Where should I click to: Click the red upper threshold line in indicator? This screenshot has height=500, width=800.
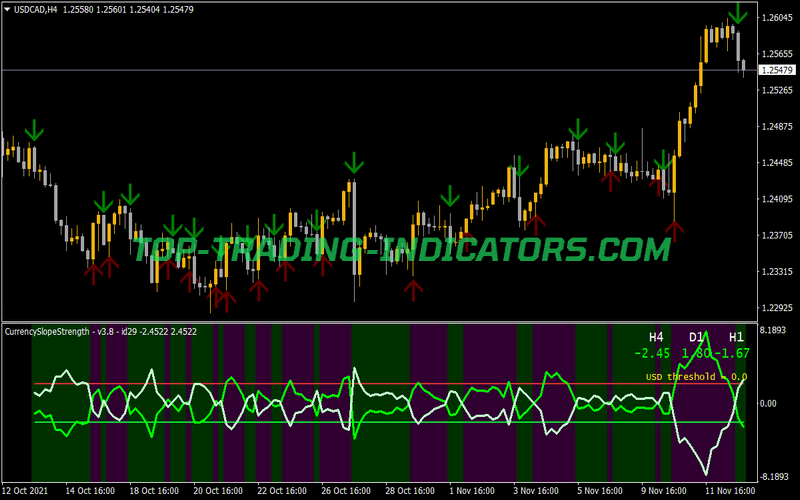click(x=388, y=383)
